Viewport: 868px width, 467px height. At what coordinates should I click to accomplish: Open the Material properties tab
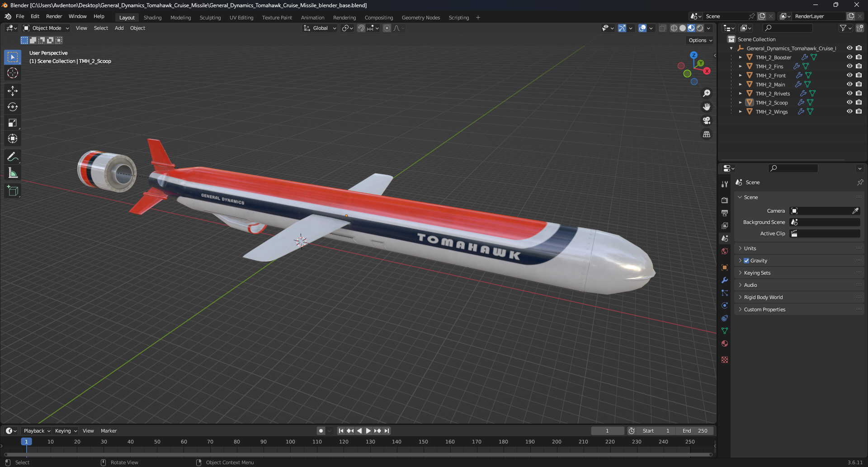point(725,343)
